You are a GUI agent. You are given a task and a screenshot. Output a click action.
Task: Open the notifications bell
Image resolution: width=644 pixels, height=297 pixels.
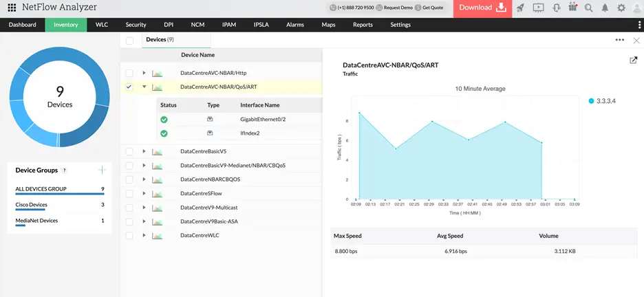pos(605,8)
